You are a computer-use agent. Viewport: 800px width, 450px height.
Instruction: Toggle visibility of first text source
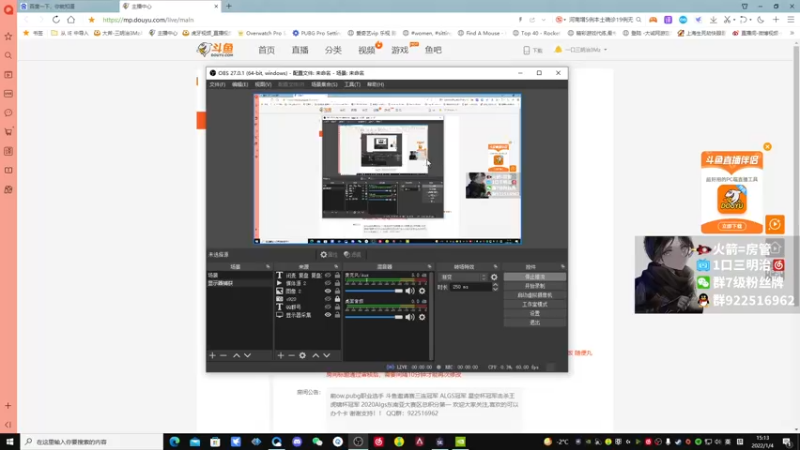point(328,275)
